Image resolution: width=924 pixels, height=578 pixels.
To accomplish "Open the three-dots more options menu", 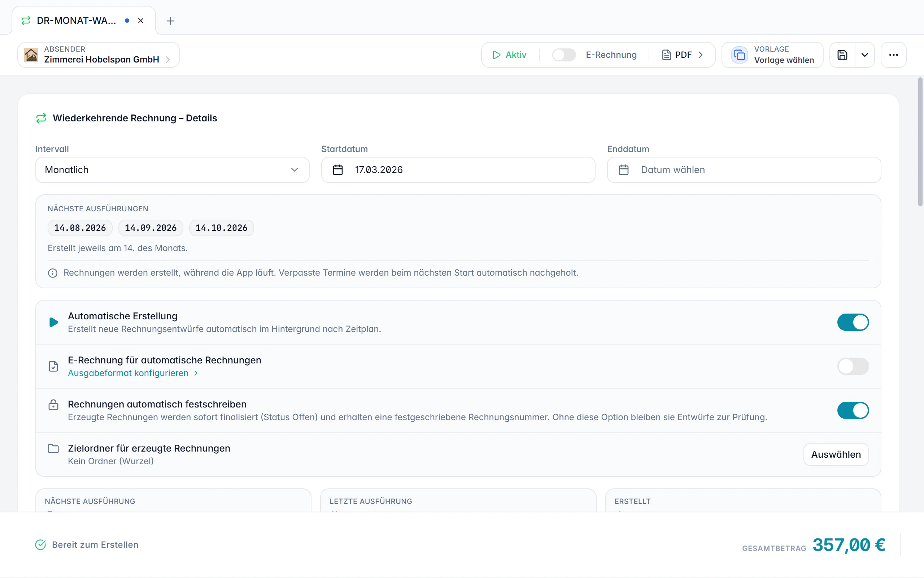I will coord(893,55).
